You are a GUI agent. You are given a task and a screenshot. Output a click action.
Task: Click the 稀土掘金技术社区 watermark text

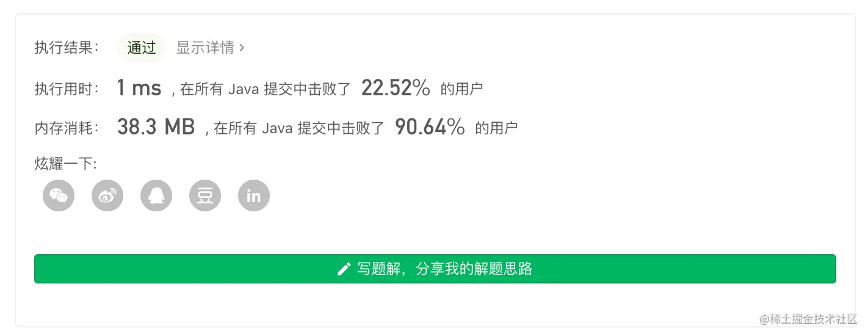808,319
